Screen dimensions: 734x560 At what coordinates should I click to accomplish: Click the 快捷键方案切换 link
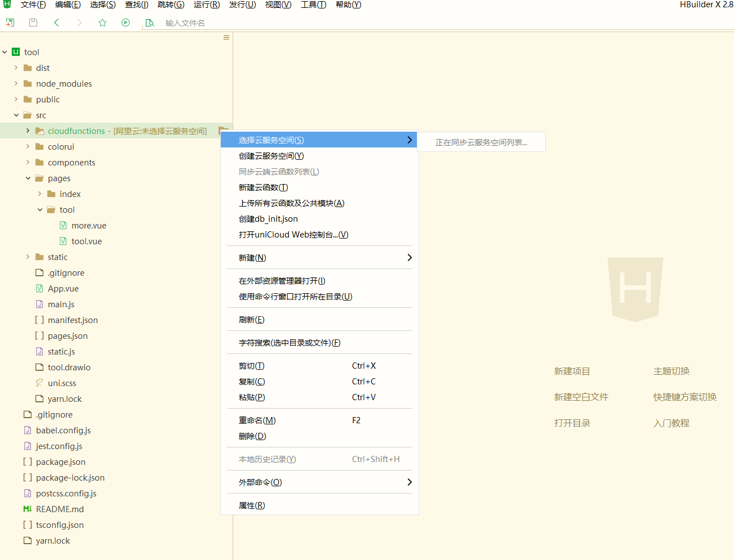(685, 397)
